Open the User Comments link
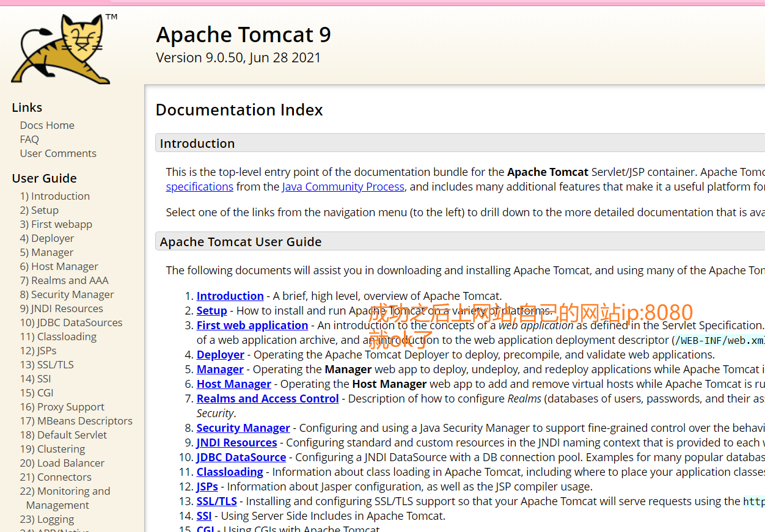Screen dimensions: 765x532 (58, 153)
